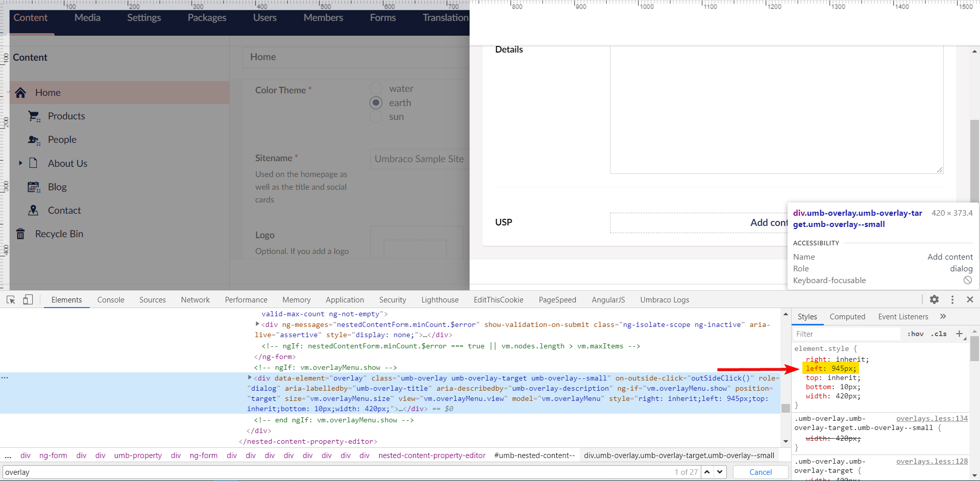Click the Blog calendar icon
This screenshot has width=980, height=481.
coord(34,187)
